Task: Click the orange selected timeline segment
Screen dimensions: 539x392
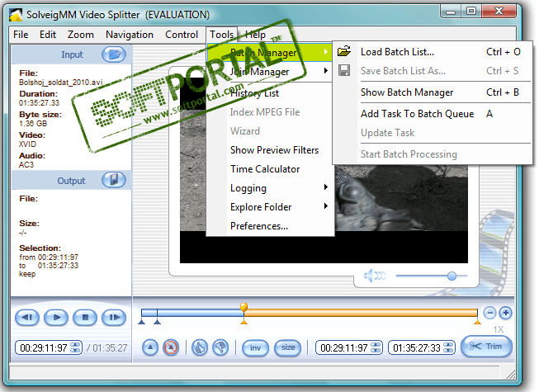Action: [x=361, y=313]
